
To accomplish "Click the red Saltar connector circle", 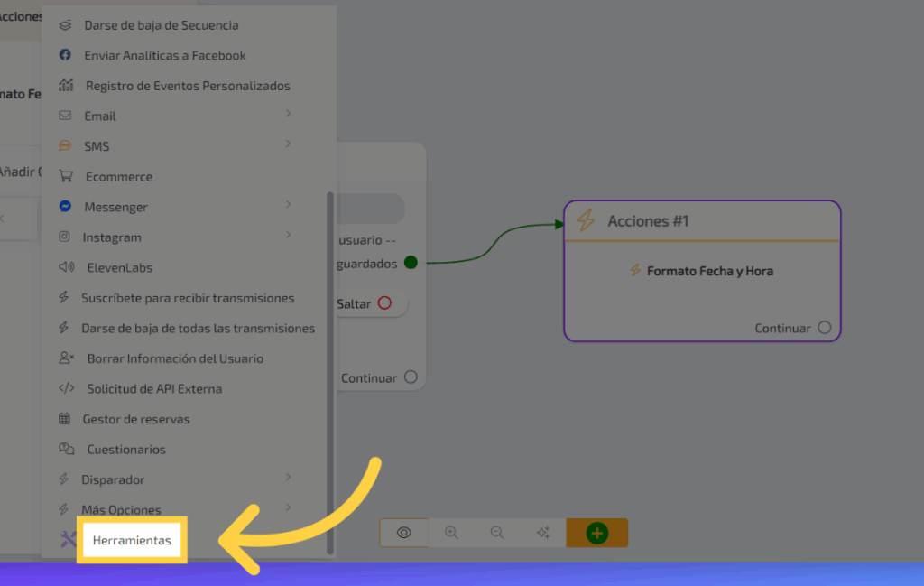I will pos(384,303).
